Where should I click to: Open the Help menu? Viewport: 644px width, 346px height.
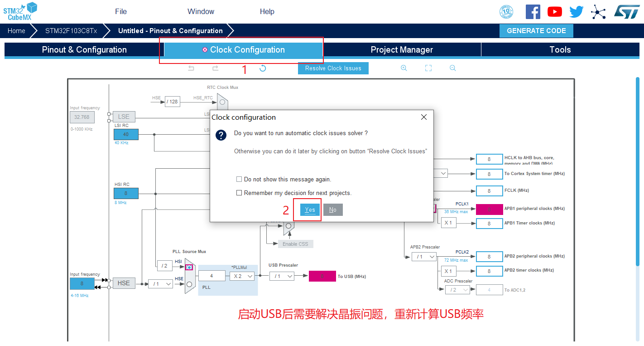tap(267, 11)
